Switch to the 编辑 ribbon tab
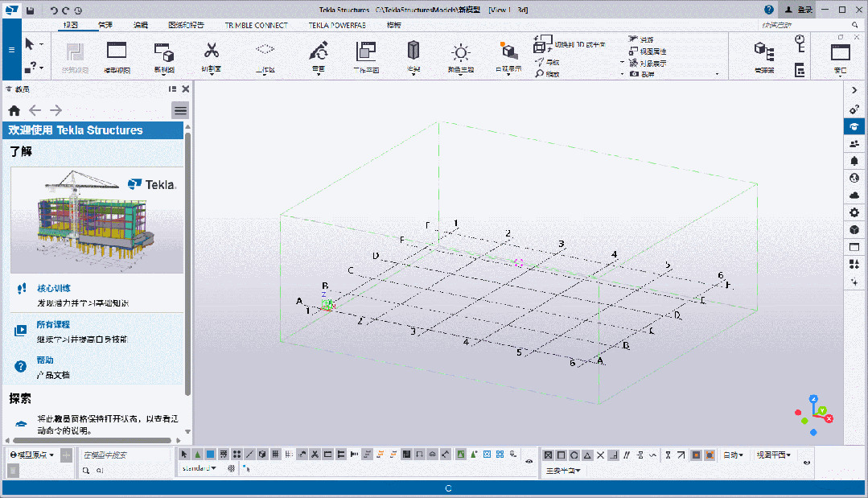This screenshot has height=498, width=868. coord(141,25)
